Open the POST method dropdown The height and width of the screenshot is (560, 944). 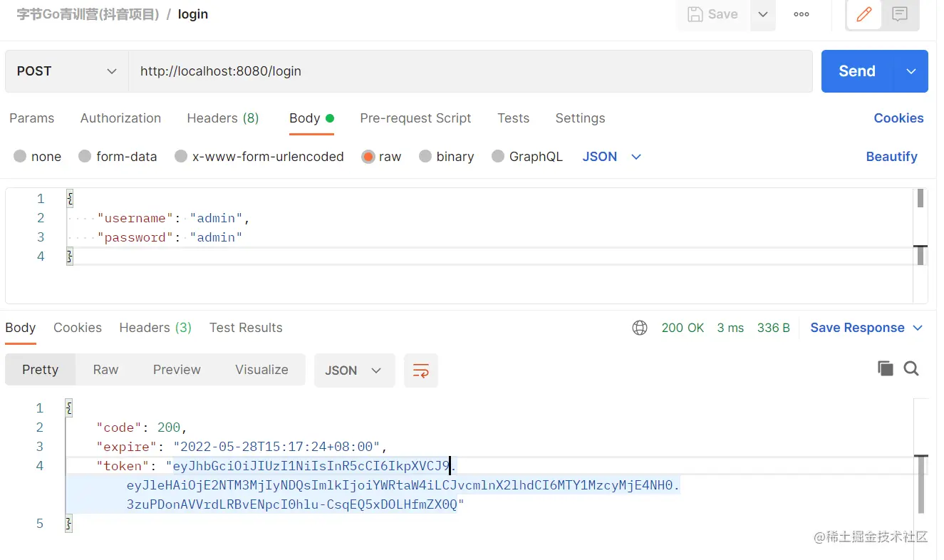pos(67,71)
